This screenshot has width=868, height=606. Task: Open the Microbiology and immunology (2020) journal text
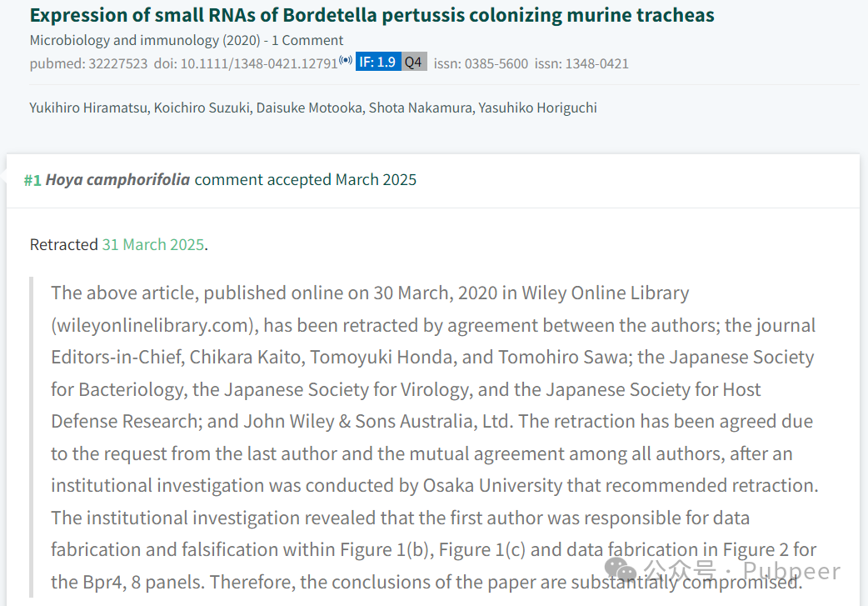point(145,41)
